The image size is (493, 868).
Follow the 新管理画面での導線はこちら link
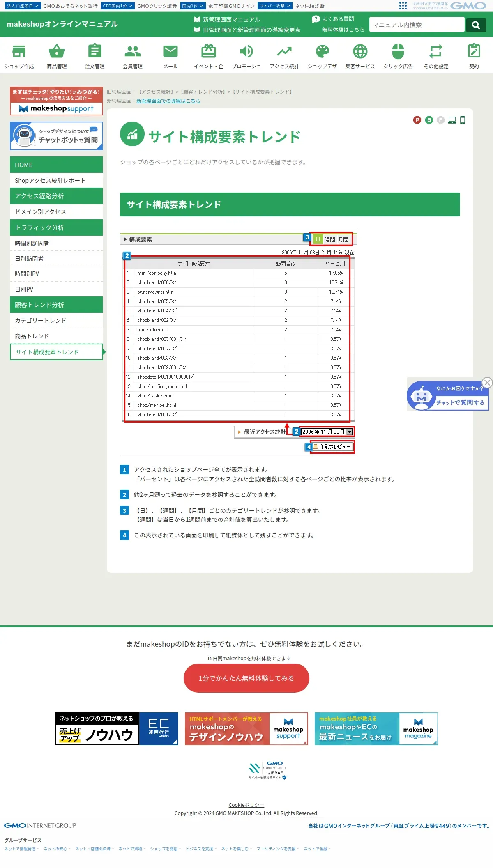[168, 101]
